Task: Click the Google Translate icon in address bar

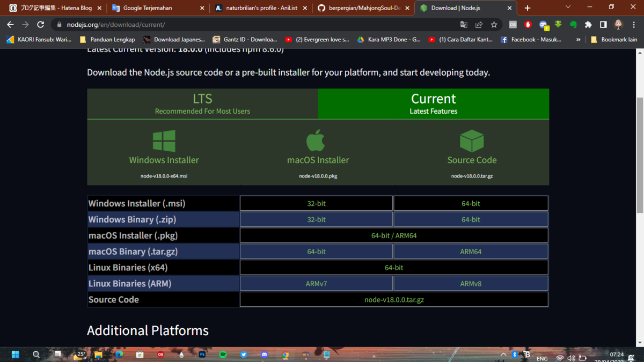Action: point(464,25)
